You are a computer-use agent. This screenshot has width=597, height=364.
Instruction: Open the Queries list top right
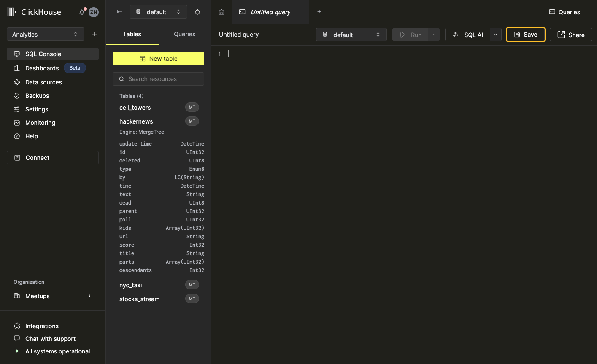click(564, 12)
